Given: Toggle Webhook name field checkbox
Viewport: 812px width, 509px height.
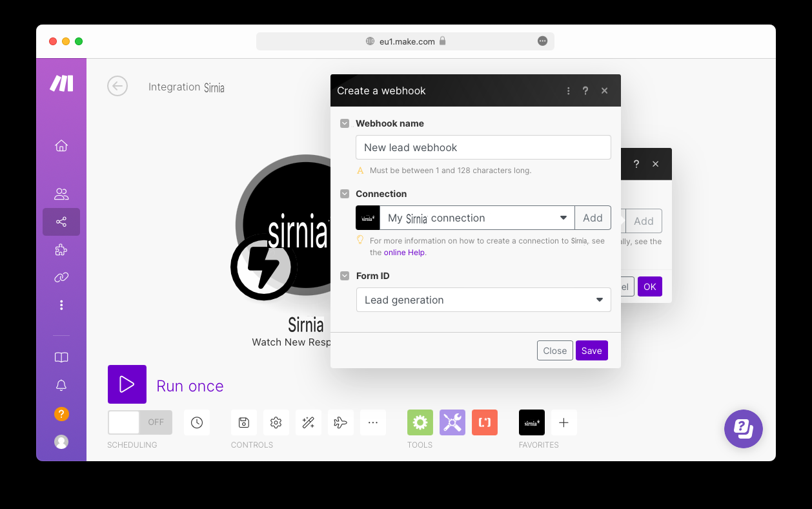Looking at the screenshot, I should coord(345,123).
